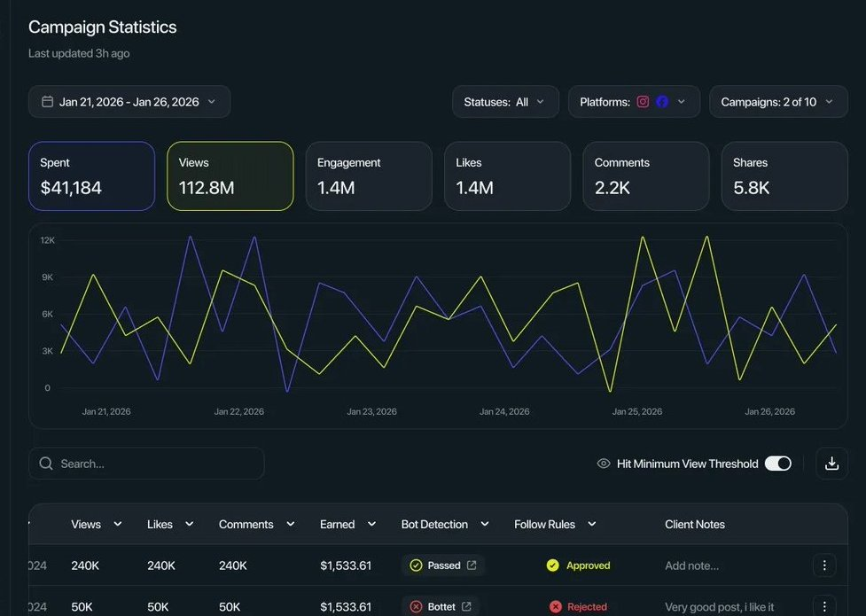
Task: Click the Approved status label
Action: pos(589,565)
